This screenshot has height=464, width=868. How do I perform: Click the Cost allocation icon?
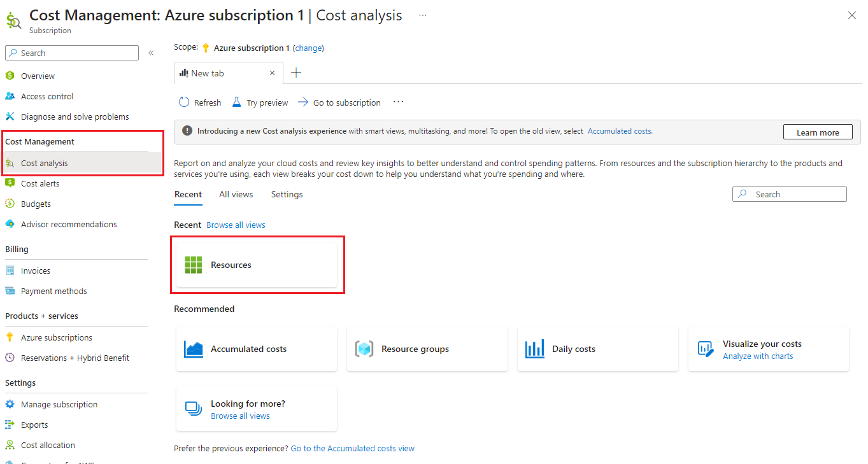10,445
